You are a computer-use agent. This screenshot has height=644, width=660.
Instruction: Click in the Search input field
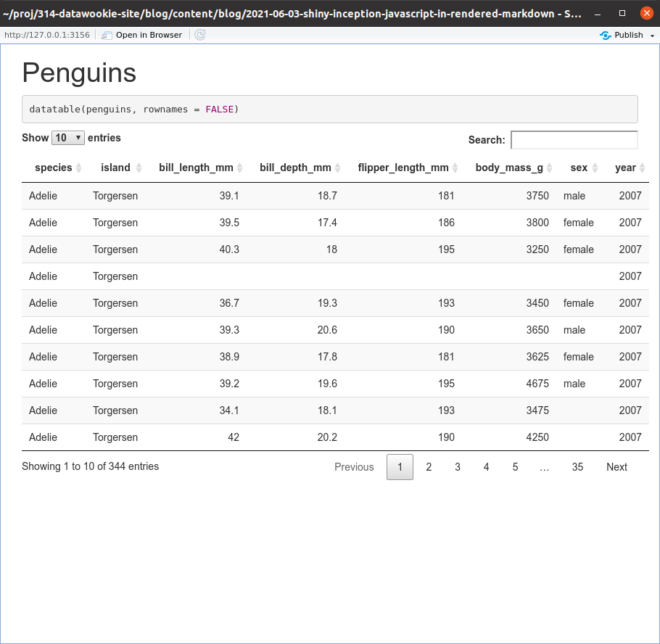pyautogui.click(x=574, y=140)
